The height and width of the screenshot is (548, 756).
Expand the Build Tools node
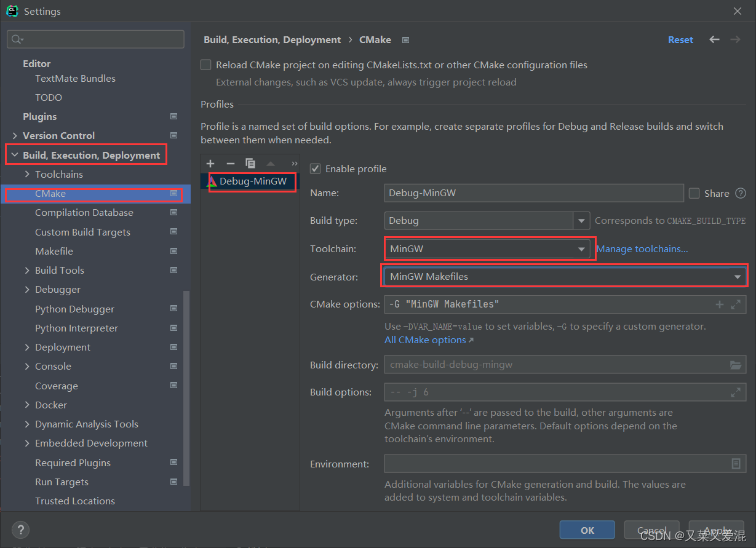[x=26, y=270]
